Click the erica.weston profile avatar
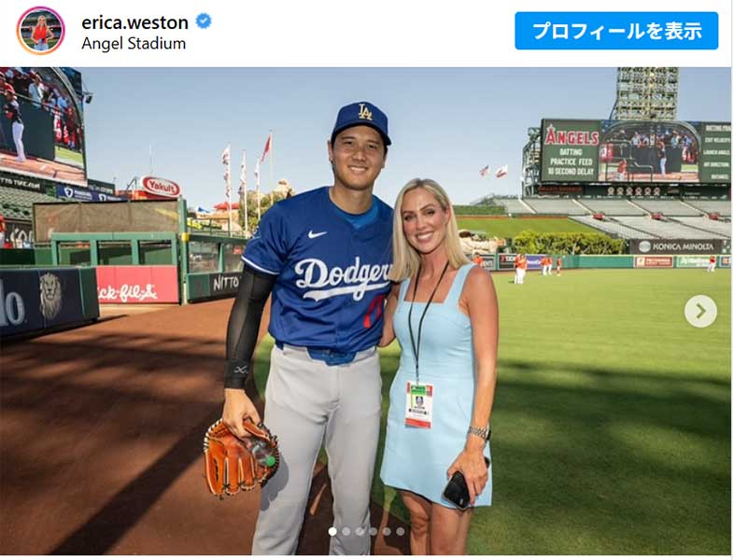 click(41, 31)
